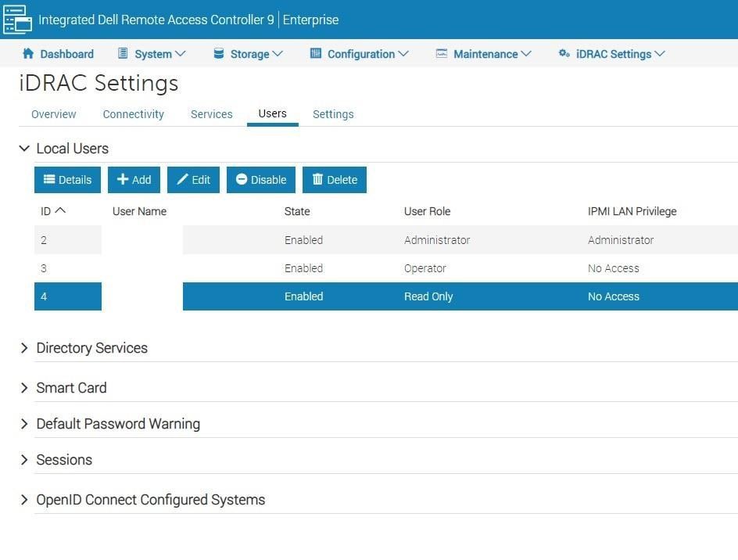Click the Details button
The height and width of the screenshot is (560, 738).
pyautogui.click(x=67, y=179)
